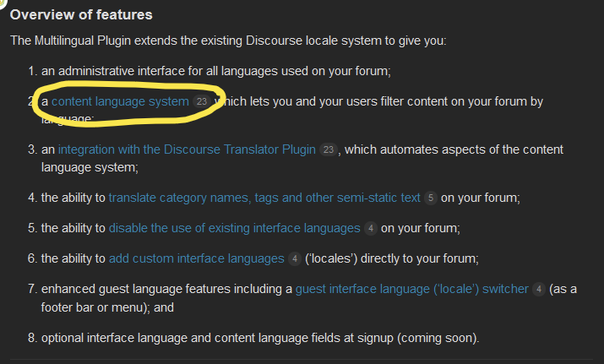Image resolution: width=604 pixels, height=364 pixels.
Task: Open add custom interface languages link
Action: point(197,258)
